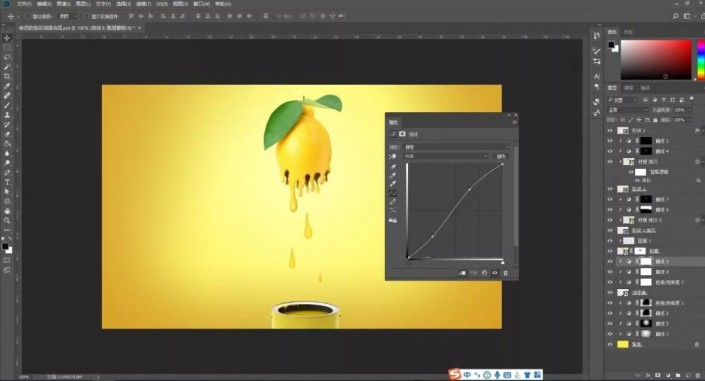The height and width of the screenshot is (381, 705).
Task: Toggle the Auto-Select checkbox in options bar
Action: click(28, 16)
